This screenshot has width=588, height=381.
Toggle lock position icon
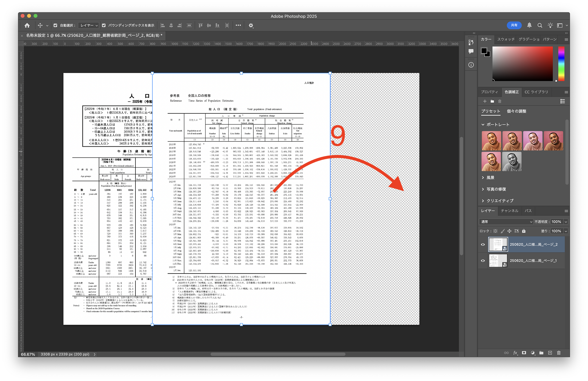tap(509, 231)
